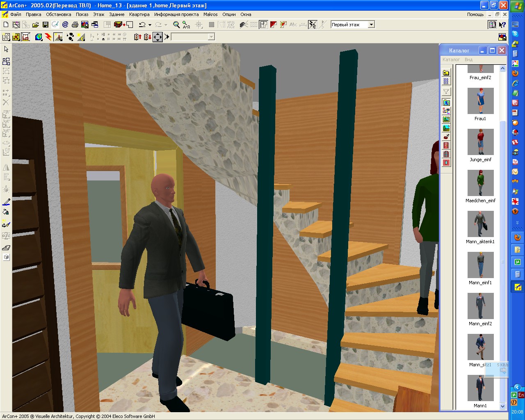Screen dimensions: 525x420
Task: Click the lightning bolt raytrace icon
Action: tap(48, 37)
